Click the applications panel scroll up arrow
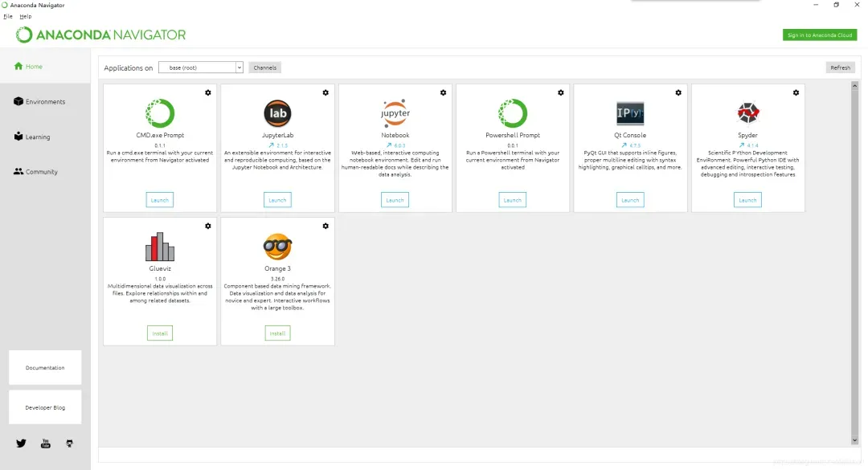Screen dimensions: 868x470 (x=854, y=86)
